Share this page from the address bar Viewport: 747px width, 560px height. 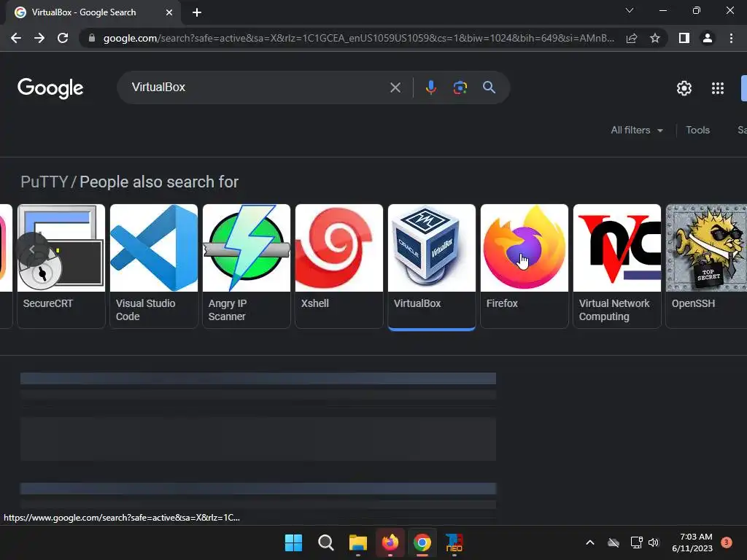(632, 38)
